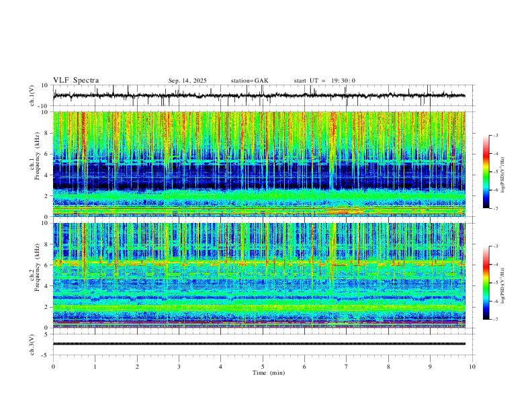The height and width of the screenshot is (411, 532).
Task: Click the ch.3 flat voltage trace
Action: [x=259, y=344]
